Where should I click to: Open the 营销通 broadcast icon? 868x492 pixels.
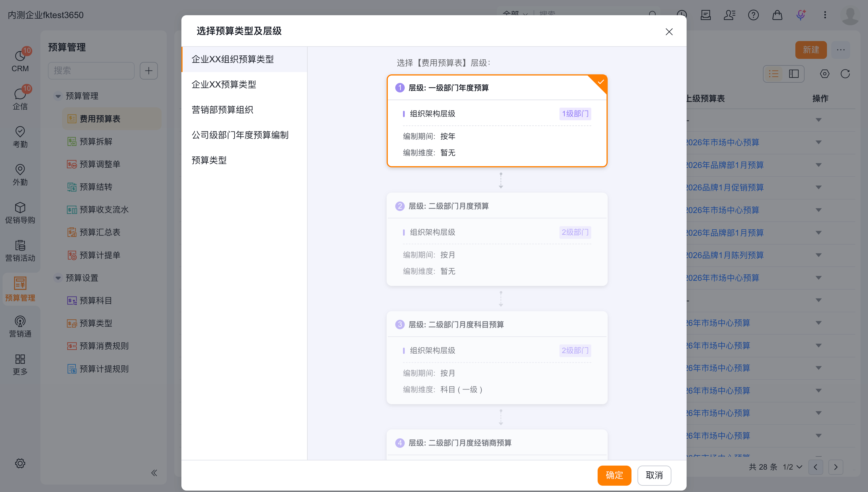pyautogui.click(x=20, y=321)
